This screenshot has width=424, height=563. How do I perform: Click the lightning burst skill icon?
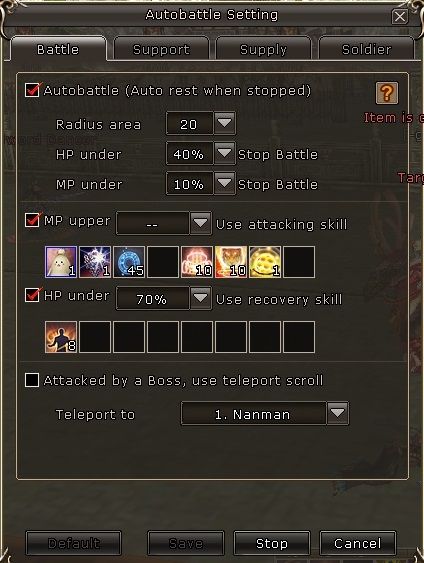pyautogui.click(x=95, y=262)
